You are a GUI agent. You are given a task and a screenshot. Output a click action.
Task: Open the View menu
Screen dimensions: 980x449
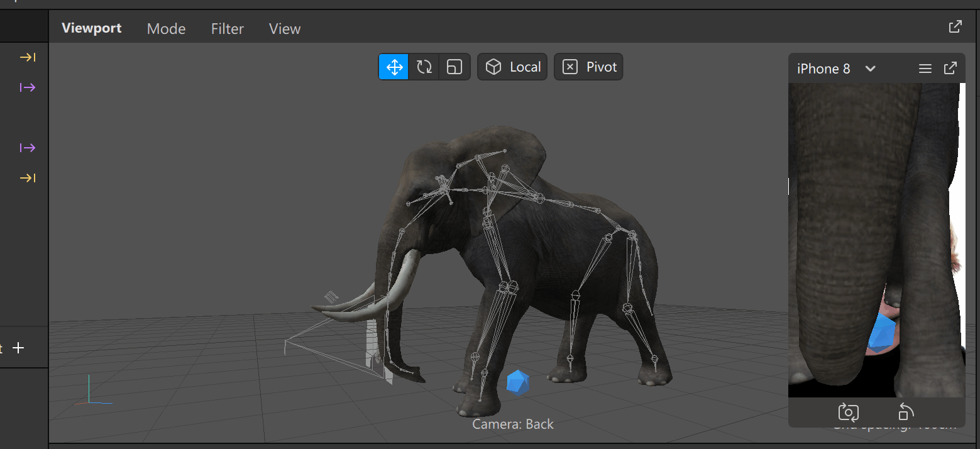point(285,28)
